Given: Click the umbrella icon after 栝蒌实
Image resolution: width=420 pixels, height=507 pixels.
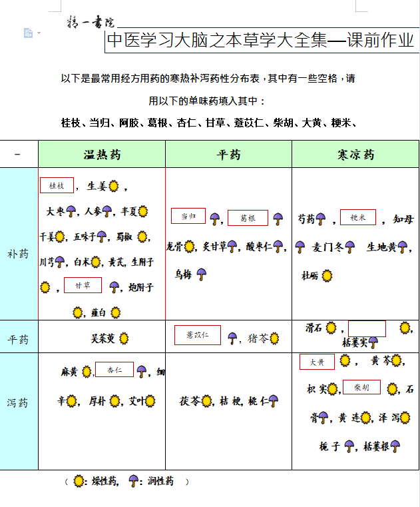Looking at the screenshot, I should tap(373, 342).
